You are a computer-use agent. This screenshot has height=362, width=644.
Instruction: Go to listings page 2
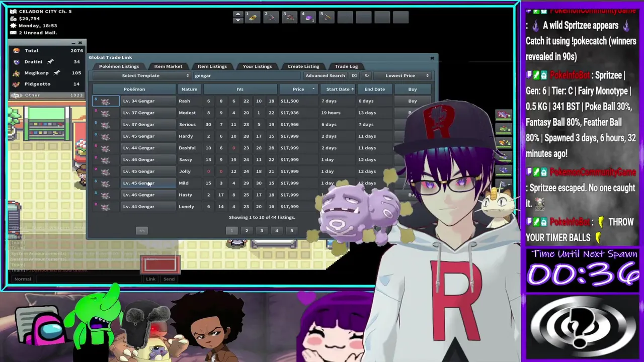click(247, 231)
